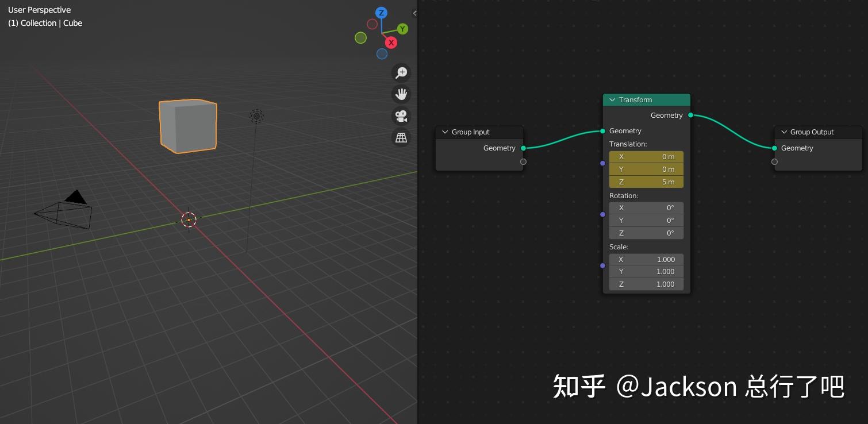Toggle orthographic view with the grid icon

pyautogui.click(x=401, y=138)
